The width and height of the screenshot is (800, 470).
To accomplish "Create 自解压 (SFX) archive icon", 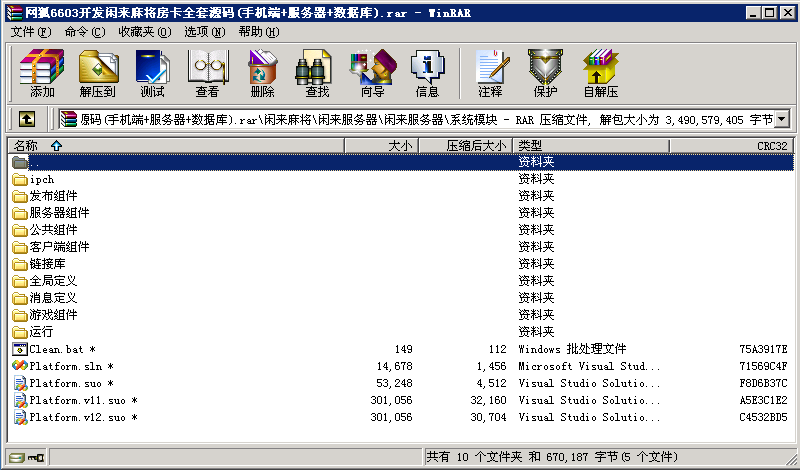I will point(600,73).
